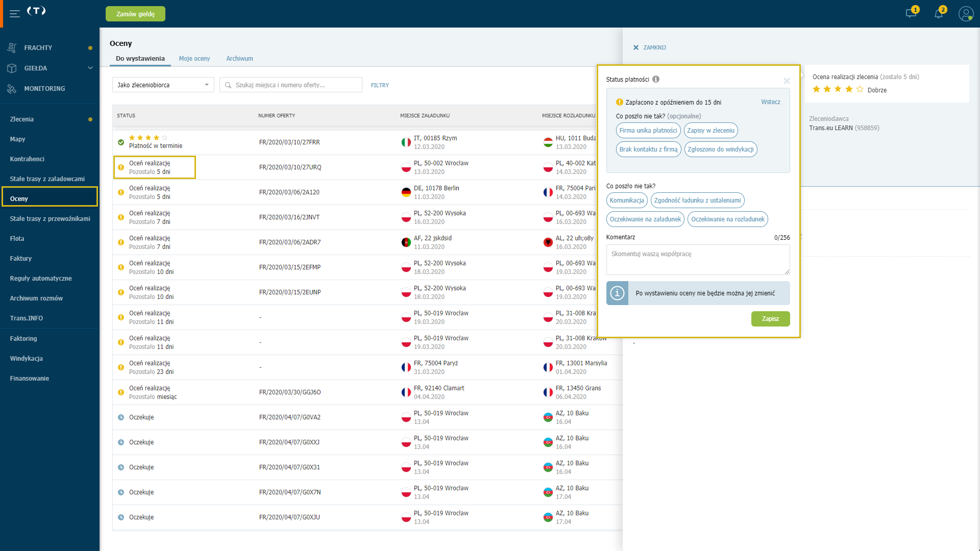Click the Azerbaijan flag on FR/2020/04/07/G0XJU row
The width and height of the screenshot is (980, 551).
point(548,517)
